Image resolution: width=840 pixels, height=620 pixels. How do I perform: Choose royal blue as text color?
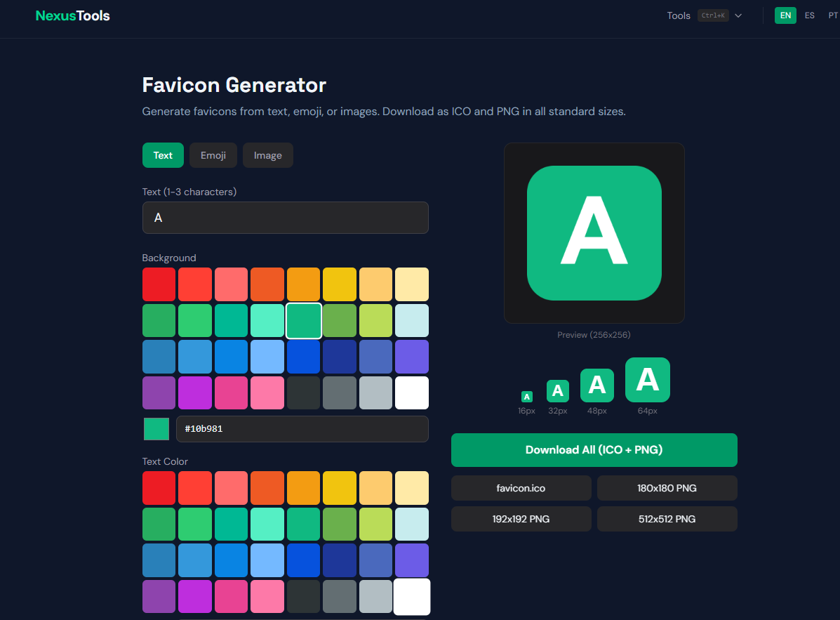pyautogui.click(x=303, y=560)
